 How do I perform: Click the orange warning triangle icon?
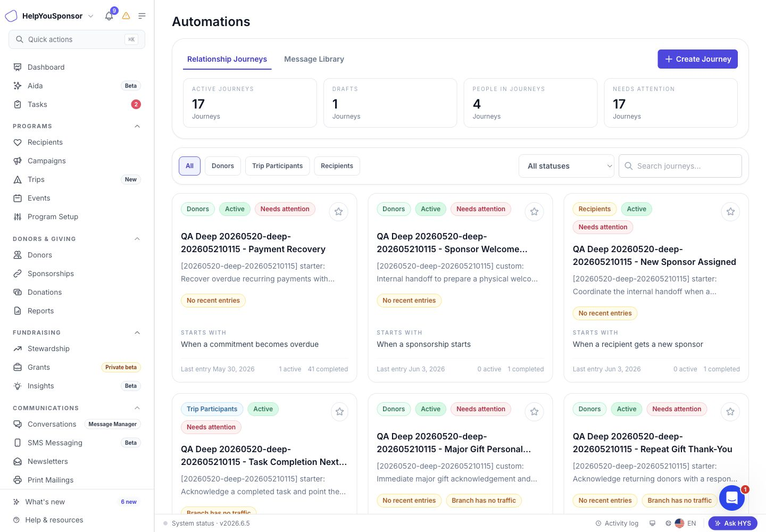(x=126, y=16)
